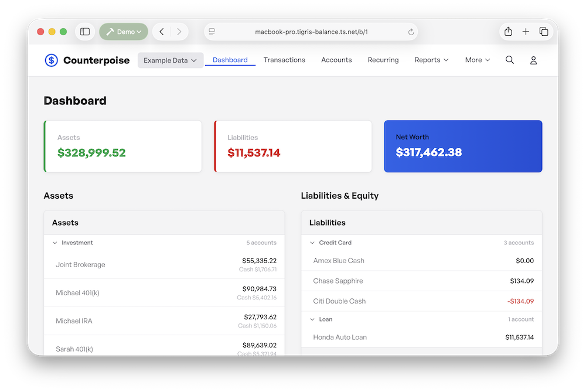Switch to the Transactions tab
This screenshot has height=392, width=586.
(x=284, y=60)
